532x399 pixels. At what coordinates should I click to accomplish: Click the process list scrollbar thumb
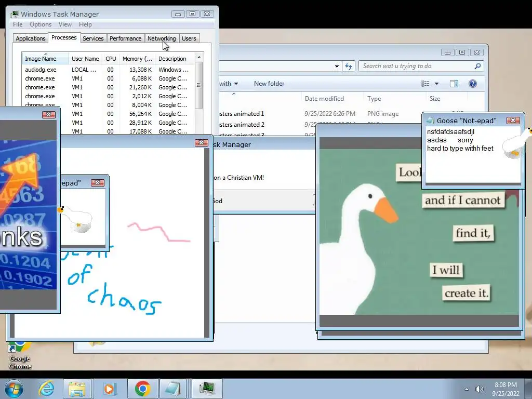199,85
